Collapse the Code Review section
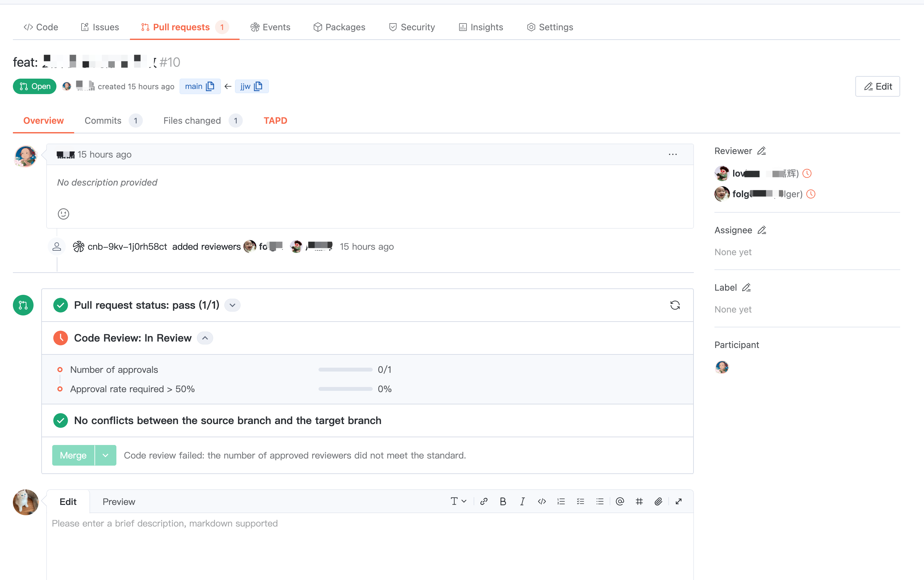This screenshot has height=580, width=924. click(205, 338)
